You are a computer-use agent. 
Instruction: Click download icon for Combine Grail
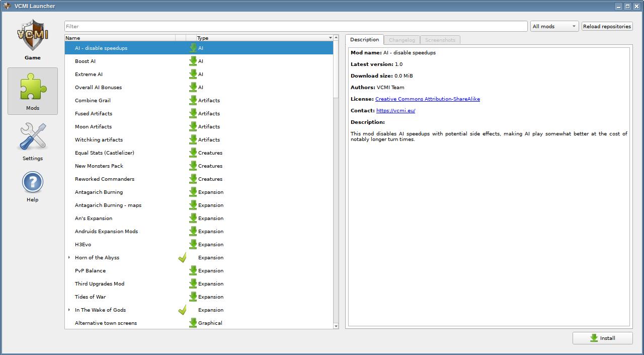[x=193, y=100]
